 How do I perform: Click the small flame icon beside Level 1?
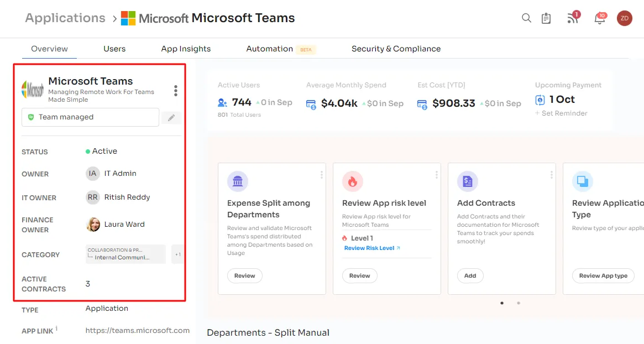344,238
